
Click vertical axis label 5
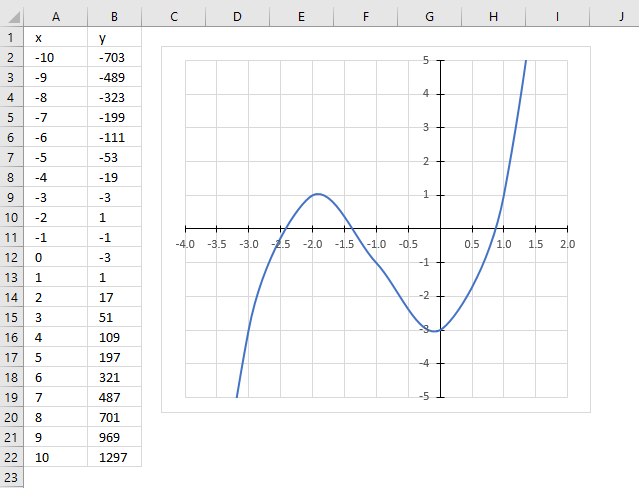pos(426,60)
